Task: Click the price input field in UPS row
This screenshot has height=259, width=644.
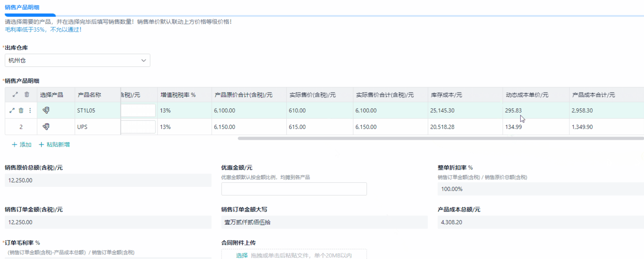Action: pyautogui.click(x=138, y=127)
